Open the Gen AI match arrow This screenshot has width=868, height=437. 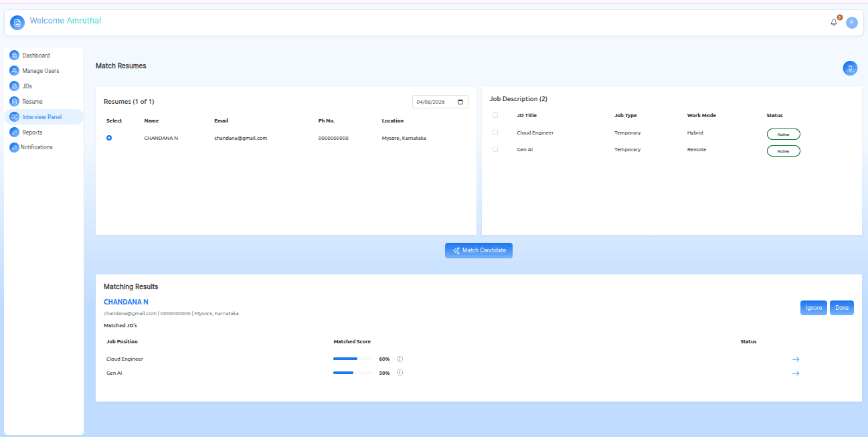(x=796, y=373)
